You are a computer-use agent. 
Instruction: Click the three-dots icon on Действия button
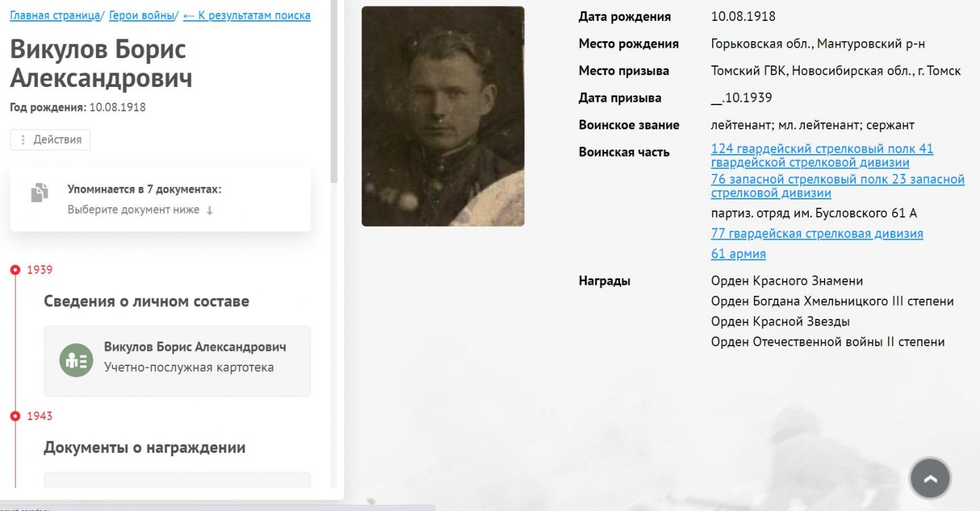[x=24, y=140]
